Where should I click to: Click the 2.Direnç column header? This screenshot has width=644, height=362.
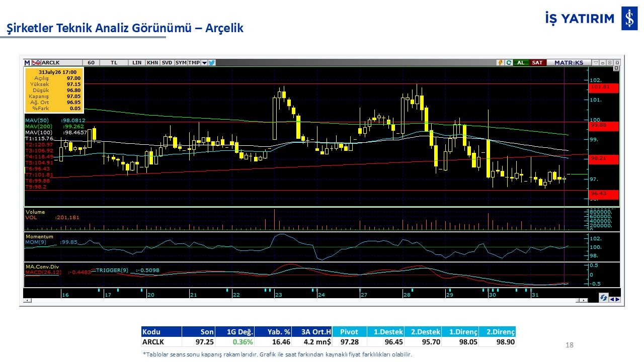[x=497, y=332]
